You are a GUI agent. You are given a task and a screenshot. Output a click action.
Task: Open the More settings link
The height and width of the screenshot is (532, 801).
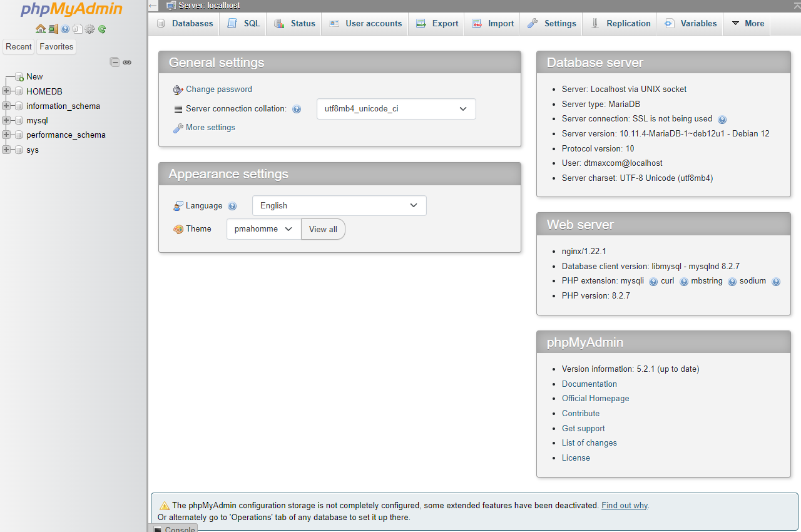(x=210, y=128)
